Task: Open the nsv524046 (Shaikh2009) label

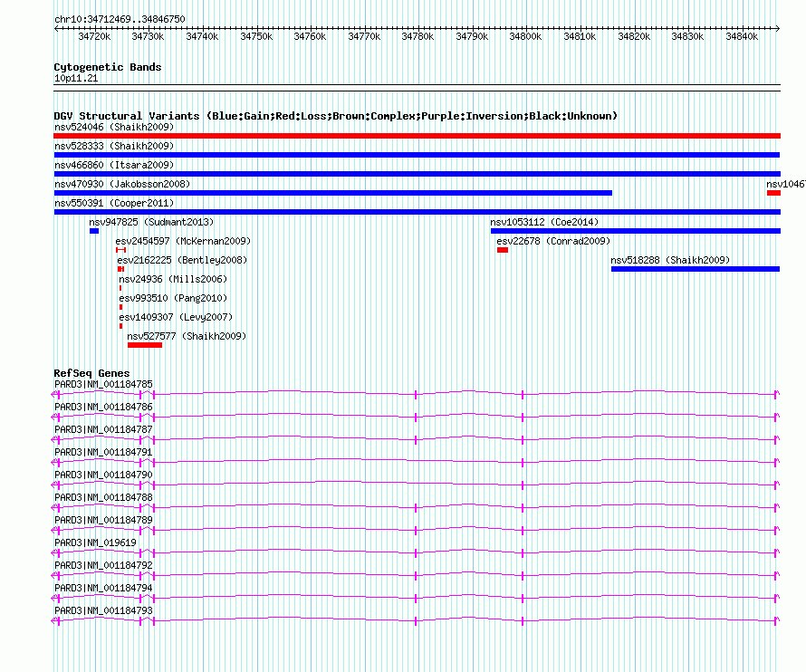Action: (x=114, y=127)
